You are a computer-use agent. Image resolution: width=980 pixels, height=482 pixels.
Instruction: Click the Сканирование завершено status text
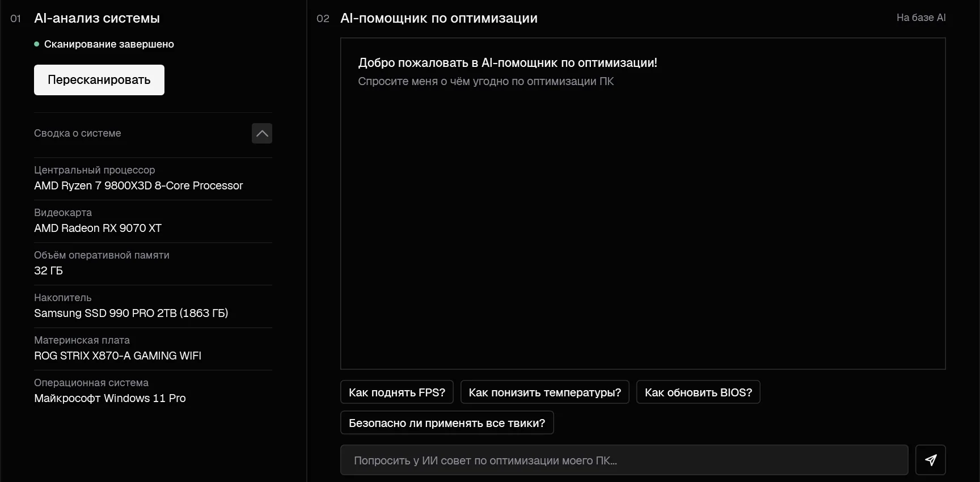(109, 44)
